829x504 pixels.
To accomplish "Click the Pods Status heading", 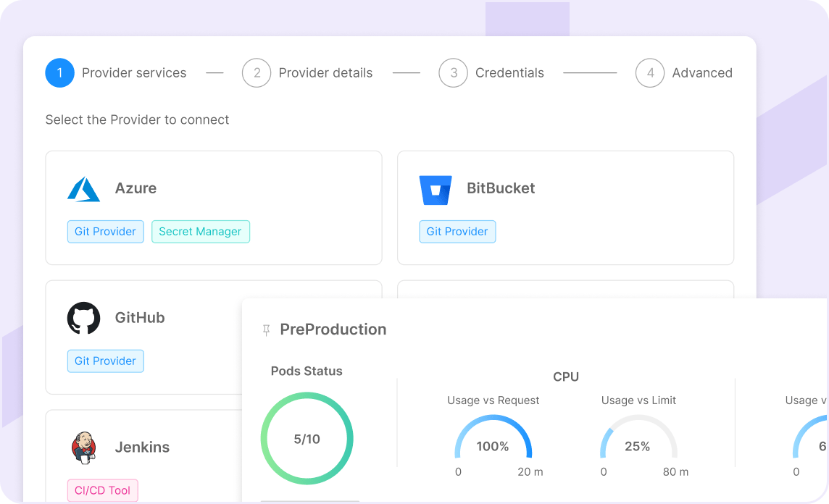I will coord(307,371).
